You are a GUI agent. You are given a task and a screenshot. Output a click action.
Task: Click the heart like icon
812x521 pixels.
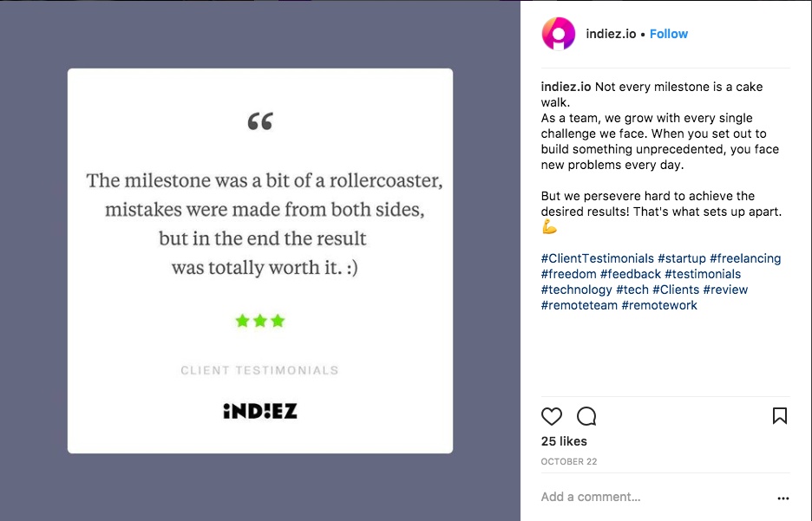point(552,416)
